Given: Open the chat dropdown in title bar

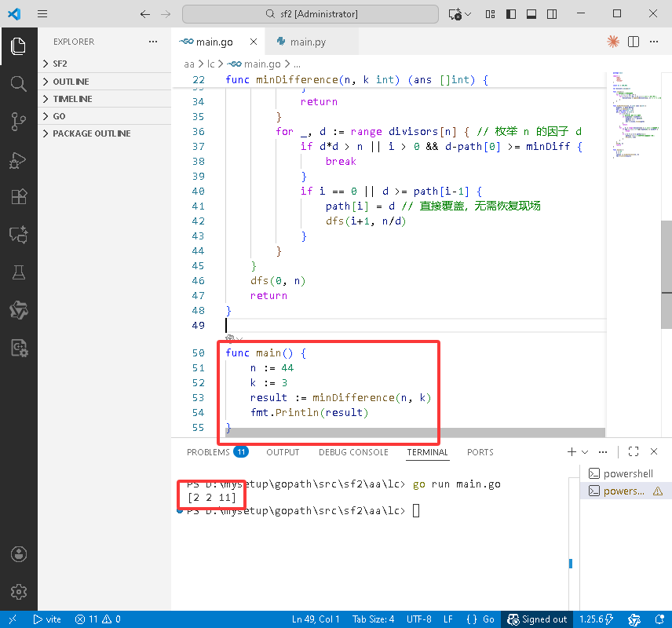Looking at the screenshot, I should click(468, 14).
